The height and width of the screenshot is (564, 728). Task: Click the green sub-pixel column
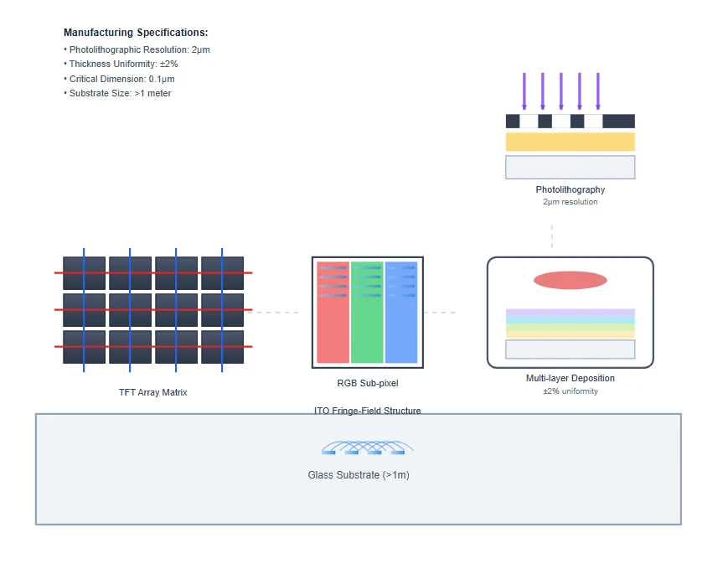click(x=367, y=313)
